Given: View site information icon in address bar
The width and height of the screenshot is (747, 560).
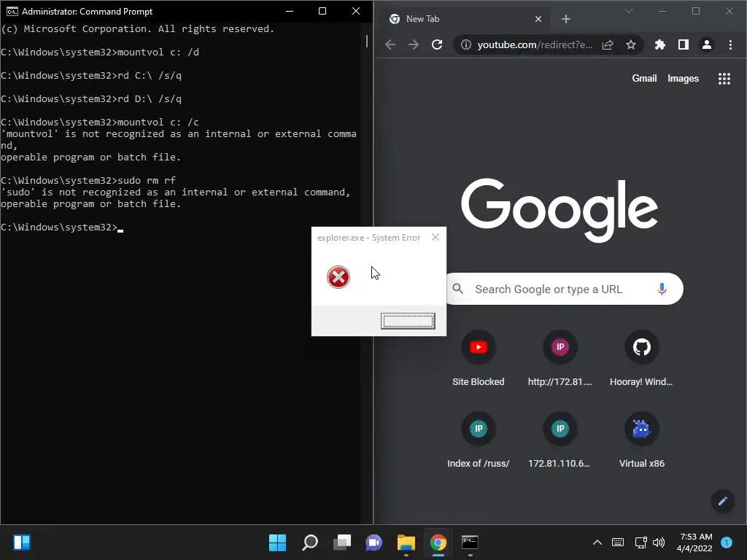Looking at the screenshot, I should 466,44.
